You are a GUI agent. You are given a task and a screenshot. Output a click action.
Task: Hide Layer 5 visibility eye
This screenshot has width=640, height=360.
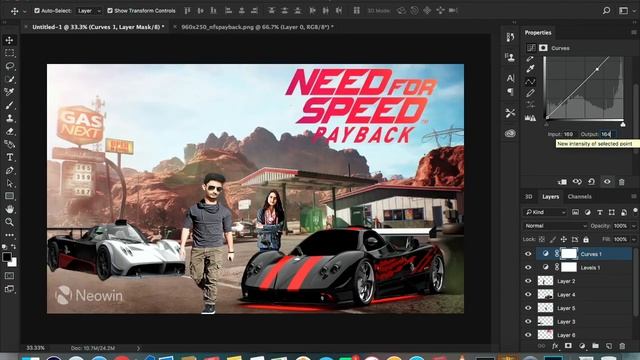pyautogui.click(x=528, y=308)
